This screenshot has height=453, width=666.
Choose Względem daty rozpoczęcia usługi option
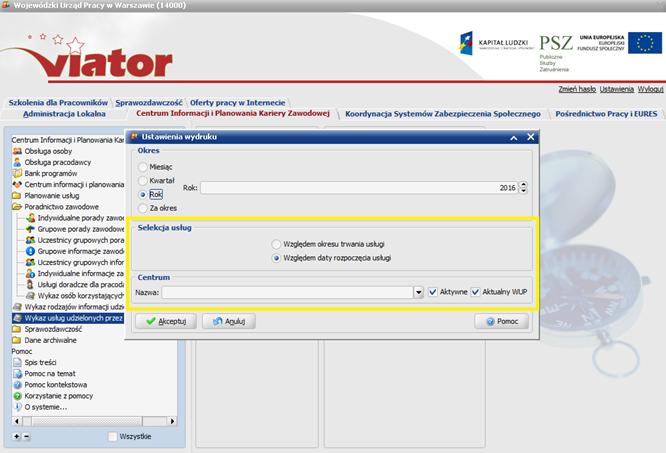(x=276, y=258)
